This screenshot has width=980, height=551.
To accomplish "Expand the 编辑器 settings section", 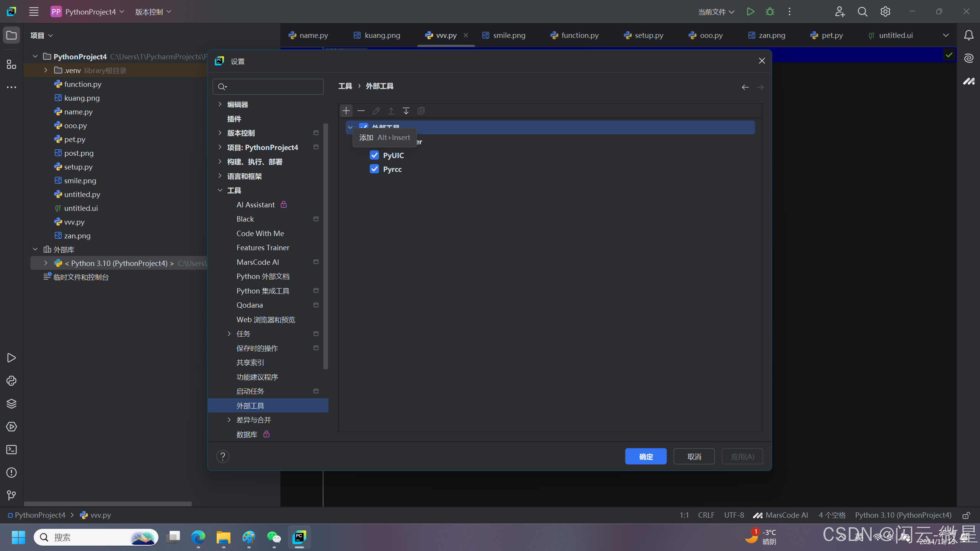I will 220,104.
